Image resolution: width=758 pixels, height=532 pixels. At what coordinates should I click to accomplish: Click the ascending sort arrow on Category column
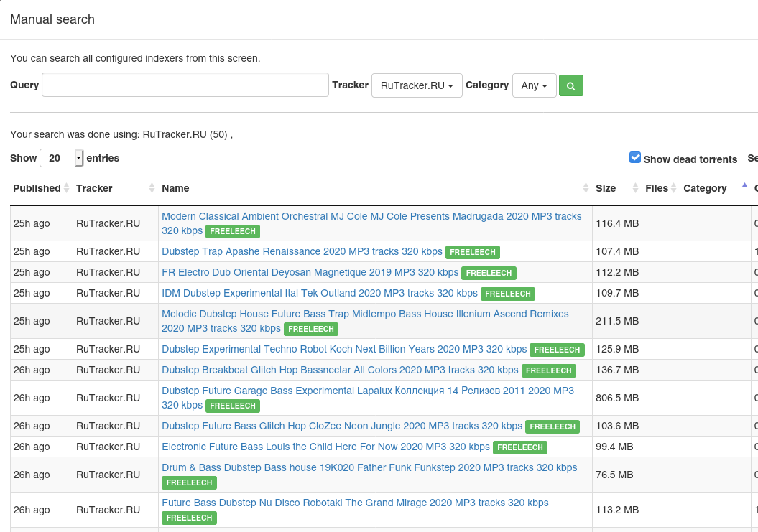click(x=744, y=185)
